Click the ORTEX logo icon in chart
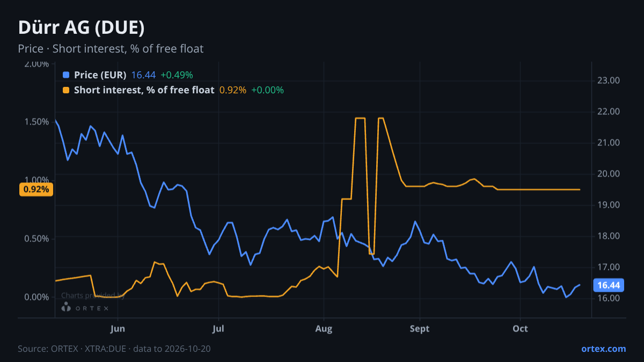 coord(67,307)
